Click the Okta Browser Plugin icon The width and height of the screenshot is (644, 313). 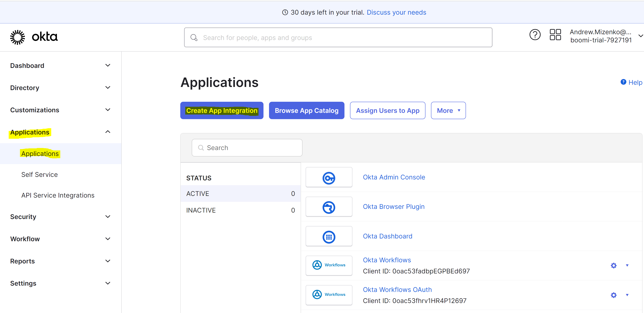(329, 207)
